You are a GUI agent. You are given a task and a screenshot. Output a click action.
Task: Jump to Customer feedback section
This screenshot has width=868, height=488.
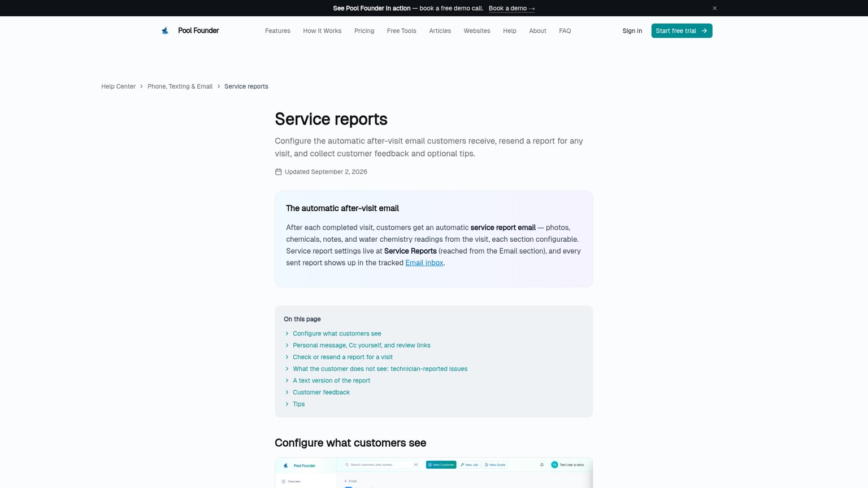click(321, 393)
